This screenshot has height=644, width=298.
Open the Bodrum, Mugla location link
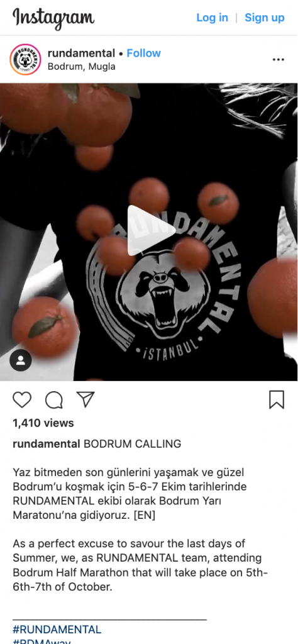pos(81,67)
